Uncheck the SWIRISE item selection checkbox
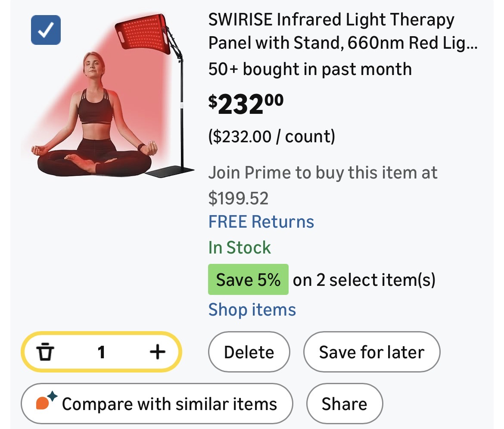 point(46,30)
